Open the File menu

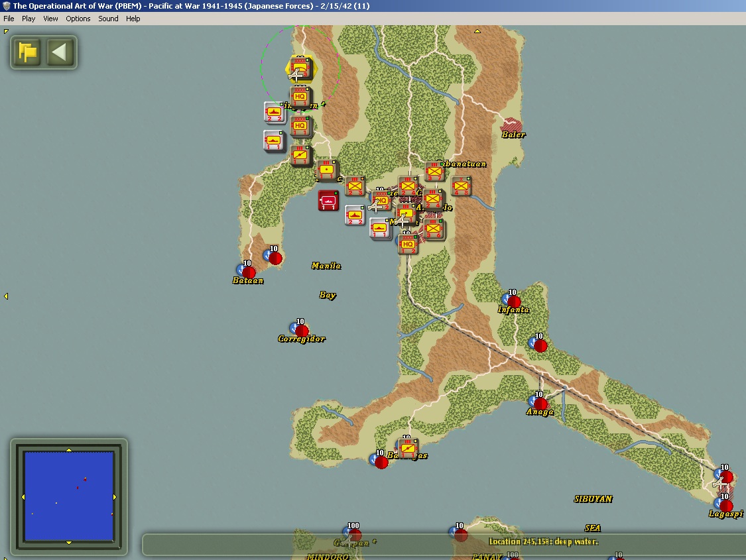[x=9, y=19]
